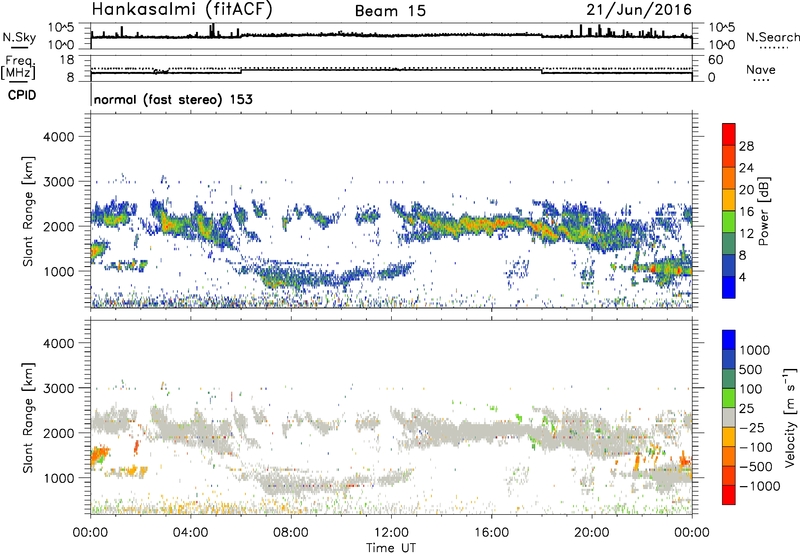Viewport: 800px width, 554px height.
Task: Click the date '21/Jun/2016'
Action: (x=639, y=10)
